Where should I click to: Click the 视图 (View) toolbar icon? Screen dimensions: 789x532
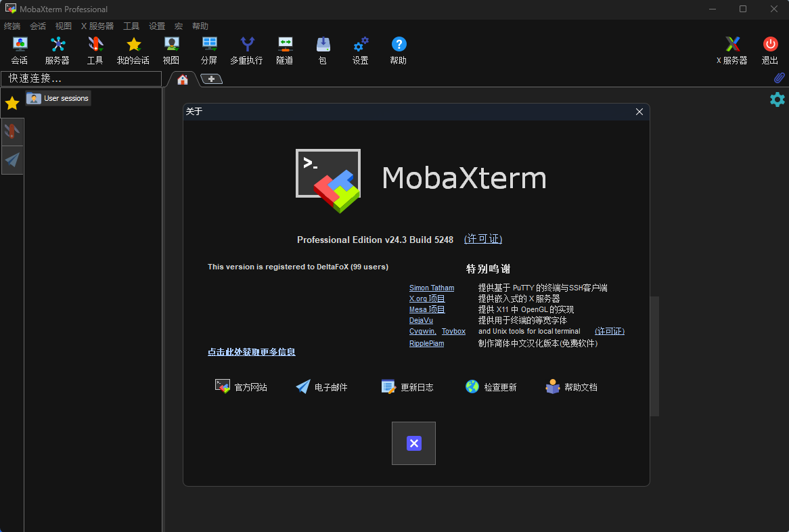coord(171,51)
